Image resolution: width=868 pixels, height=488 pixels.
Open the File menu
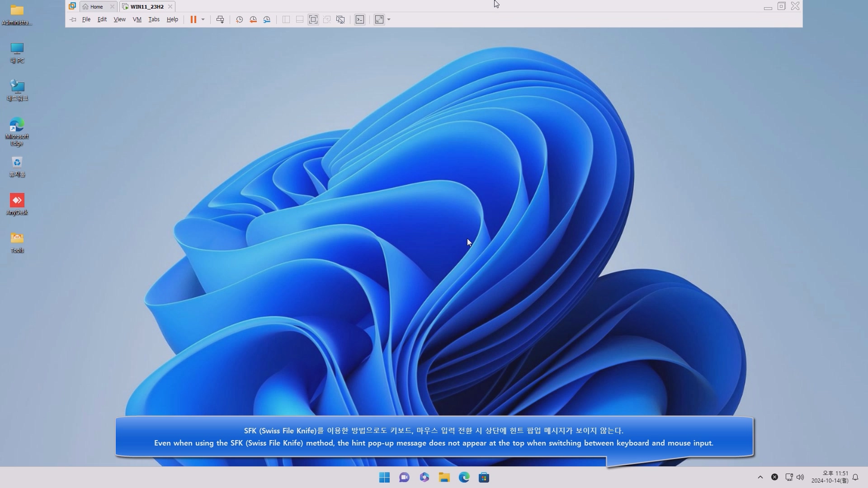tap(86, 19)
